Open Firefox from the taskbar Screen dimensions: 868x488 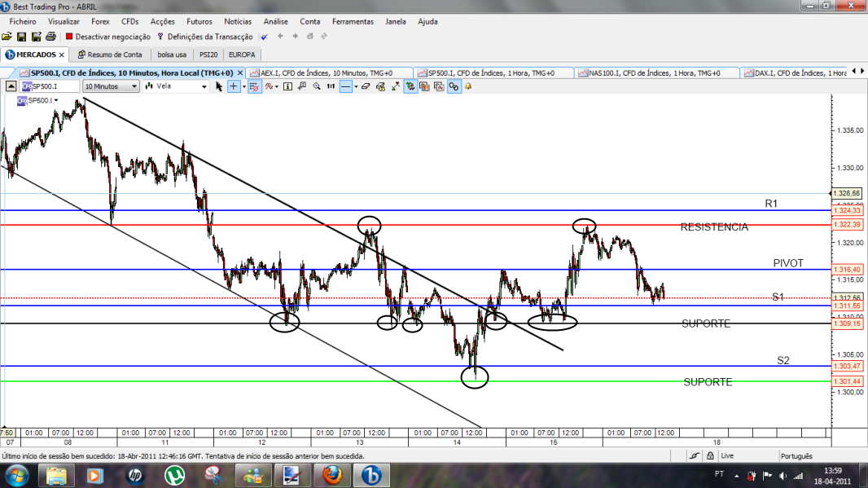pyautogui.click(x=332, y=475)
